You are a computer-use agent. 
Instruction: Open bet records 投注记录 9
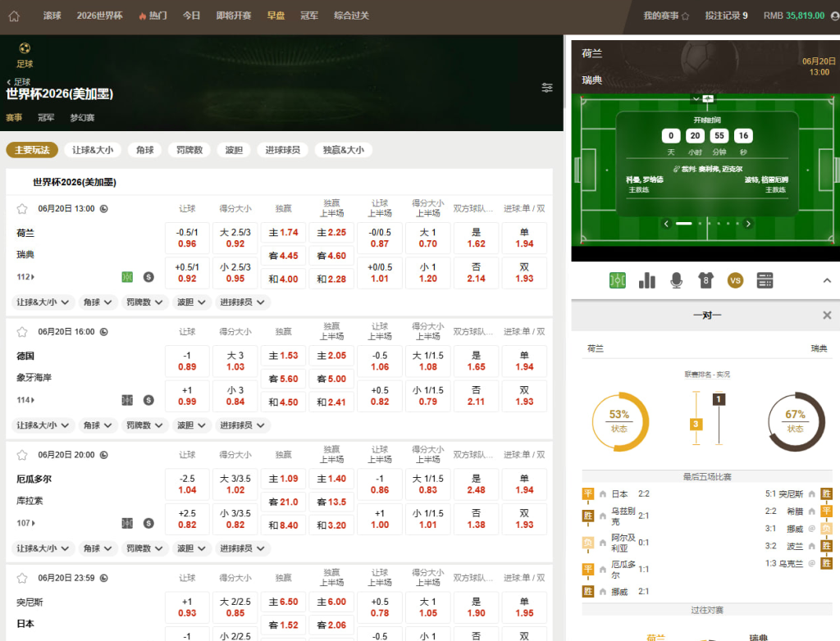726,16
